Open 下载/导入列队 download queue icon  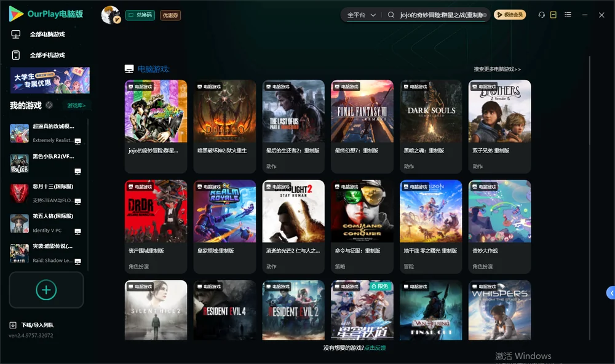click(13, 325)
